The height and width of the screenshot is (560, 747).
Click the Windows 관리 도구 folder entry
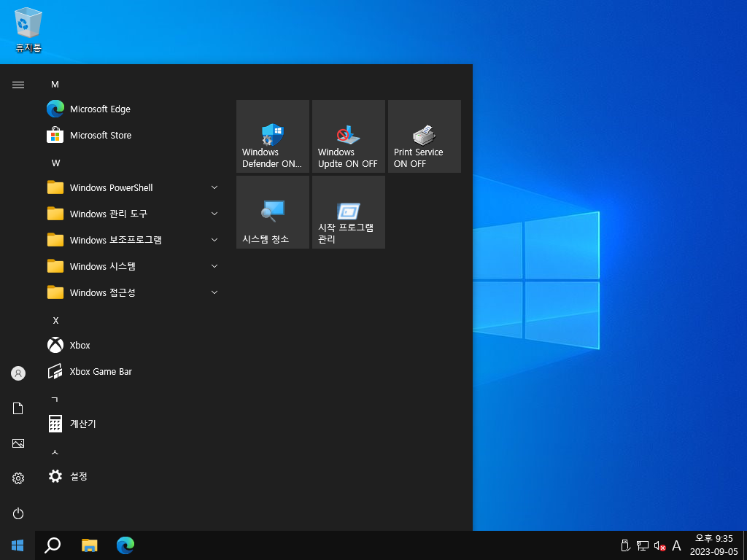[135, 214]
